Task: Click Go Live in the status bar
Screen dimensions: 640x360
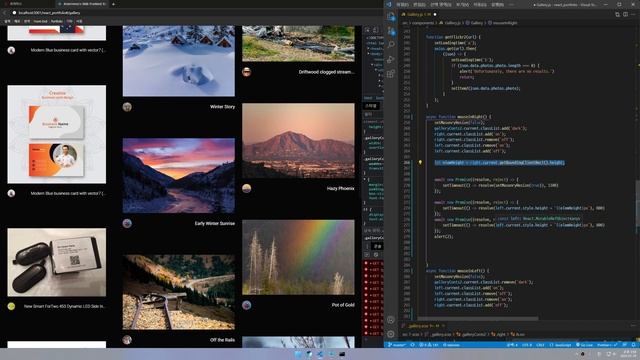Action: tap(584, 345)
